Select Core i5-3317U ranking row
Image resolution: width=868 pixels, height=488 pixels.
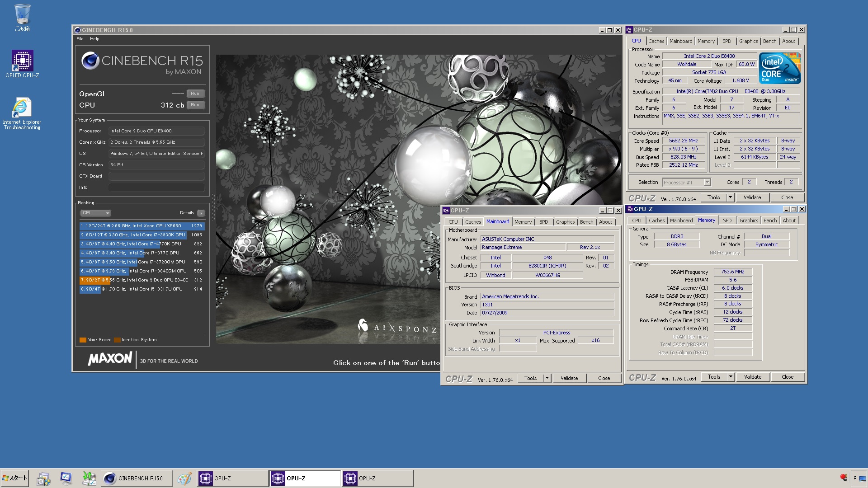click(x=142, y=289)
